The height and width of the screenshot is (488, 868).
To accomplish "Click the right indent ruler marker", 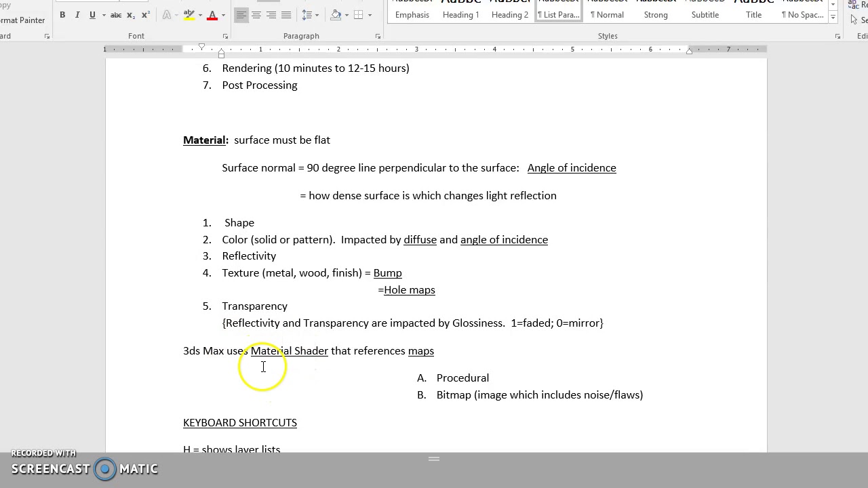I will click(x=689, y=51).
